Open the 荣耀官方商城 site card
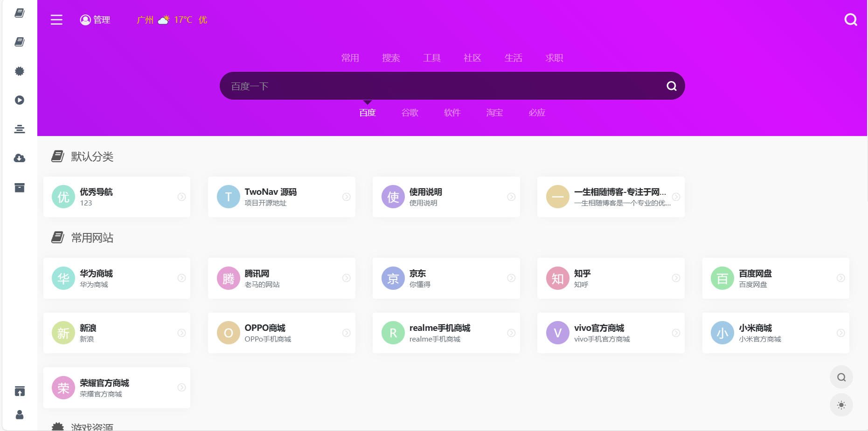The image size is (868, 431). coord(117,388)
